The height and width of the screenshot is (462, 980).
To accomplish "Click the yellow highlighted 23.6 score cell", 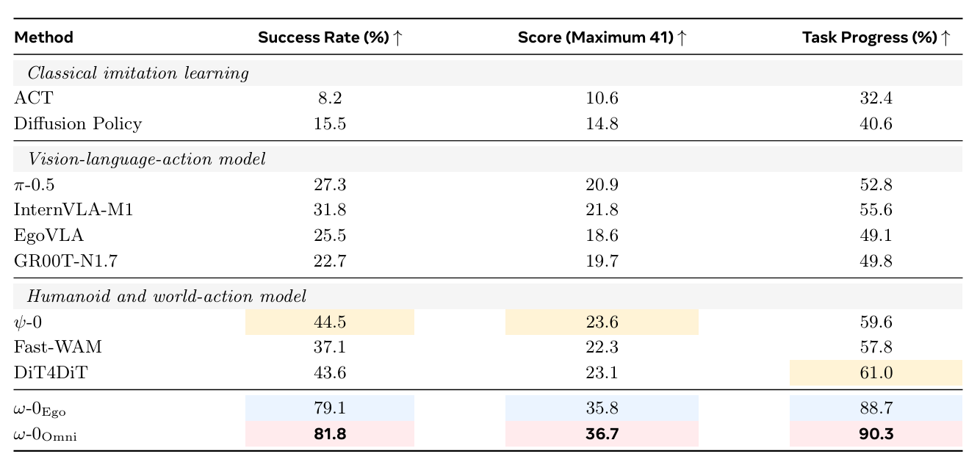I will point(602,322).
